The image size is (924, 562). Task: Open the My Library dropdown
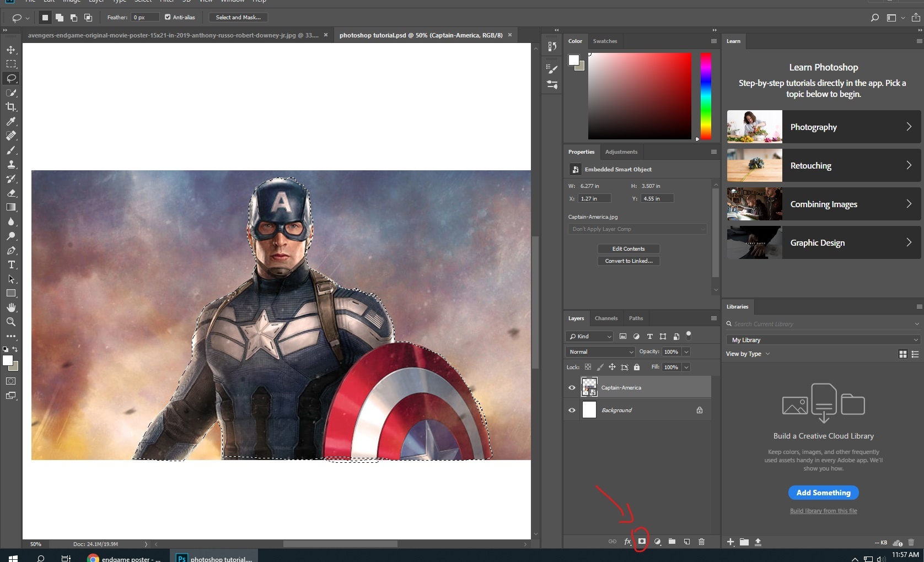[x=823, y=340]
